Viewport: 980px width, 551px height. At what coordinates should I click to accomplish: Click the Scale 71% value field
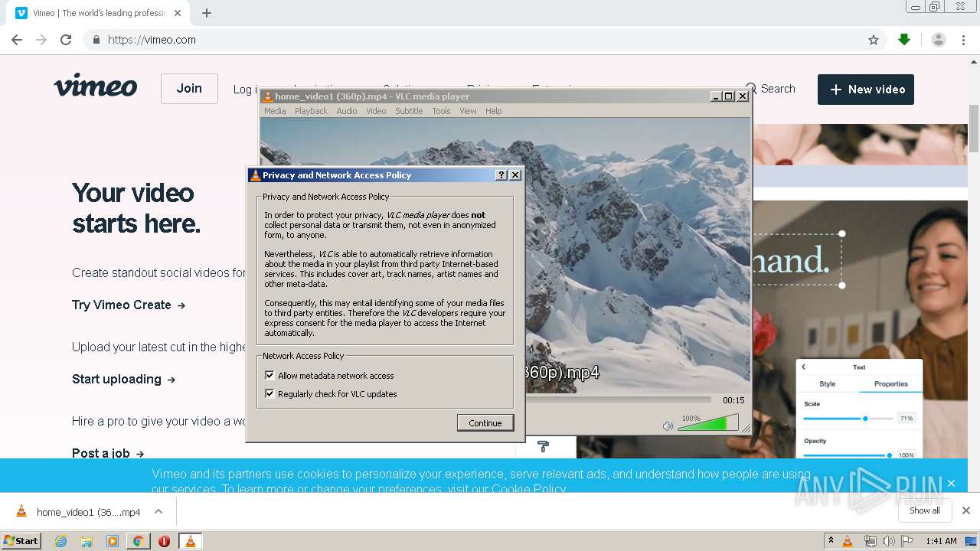click(x=906, y=419)
